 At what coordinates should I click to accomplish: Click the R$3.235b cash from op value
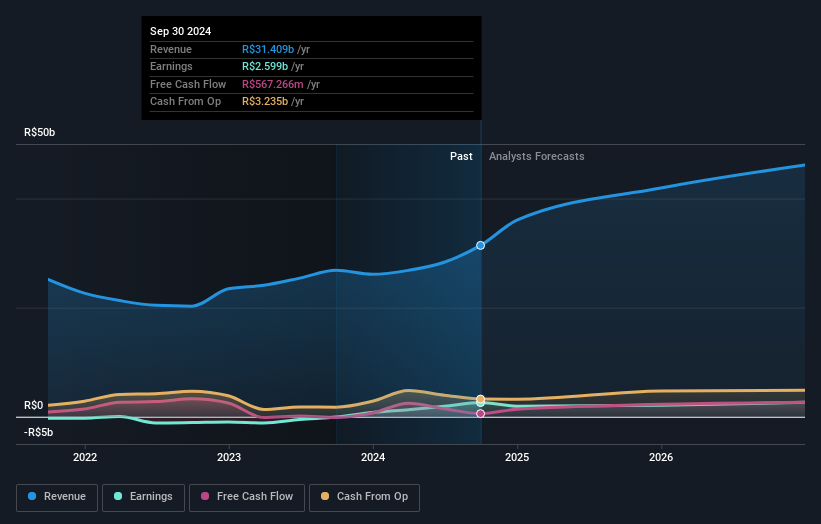265,102
